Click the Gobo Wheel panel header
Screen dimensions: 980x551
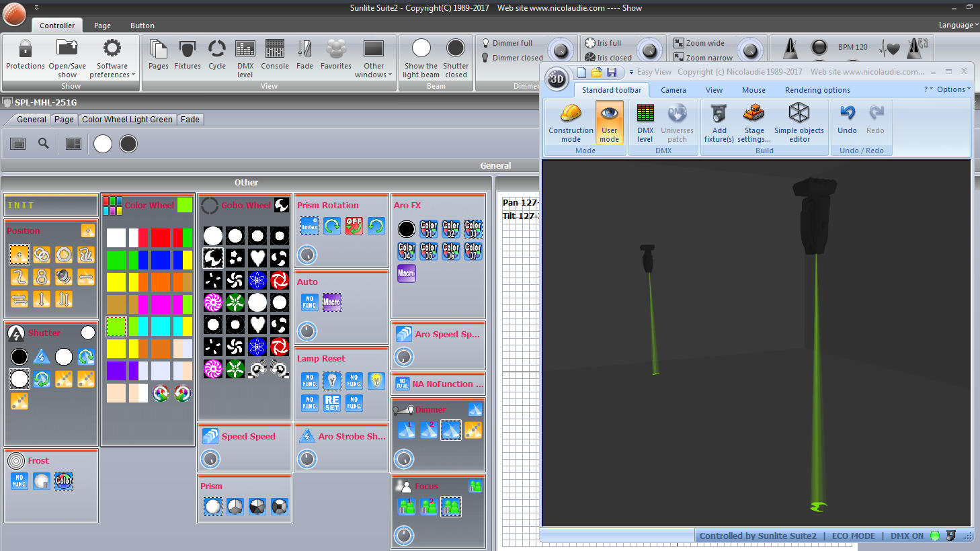pos(245,205)
